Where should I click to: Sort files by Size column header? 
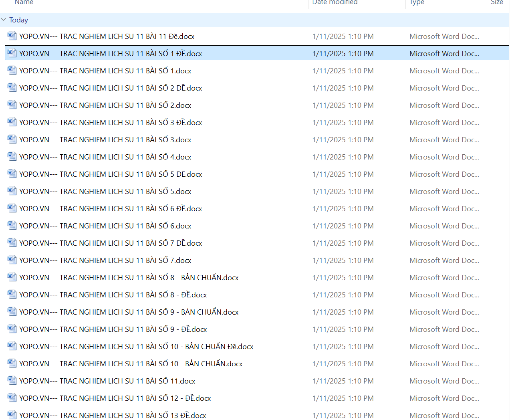point(497,2)
